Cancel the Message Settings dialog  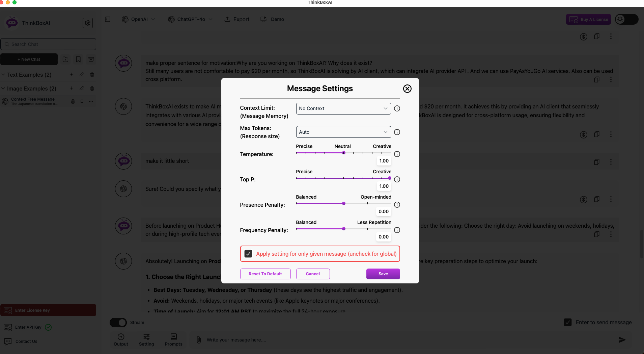313,274
